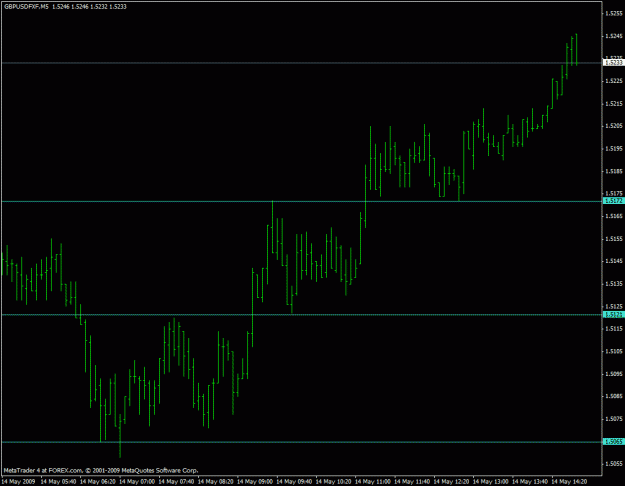Click the 14 May 06:20 time label
Viewport: 625px width, 486px height.
98,482
